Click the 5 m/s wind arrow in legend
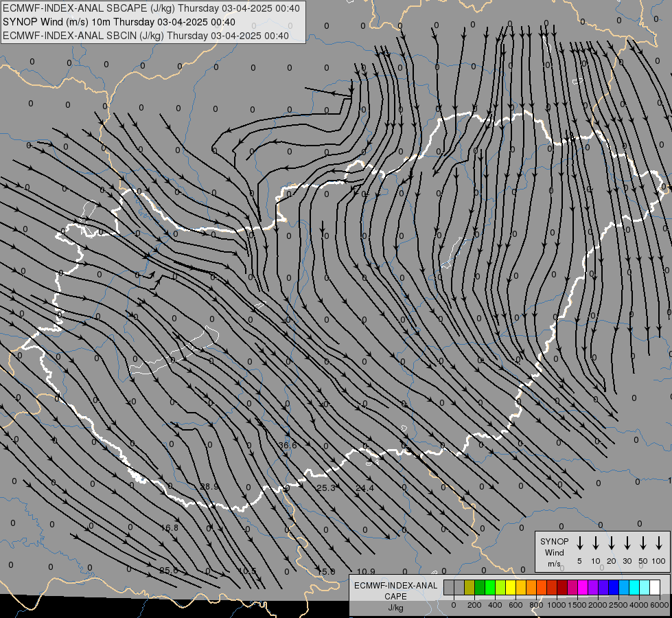Viewport: 672px width, 618px height. coord(579,543)
